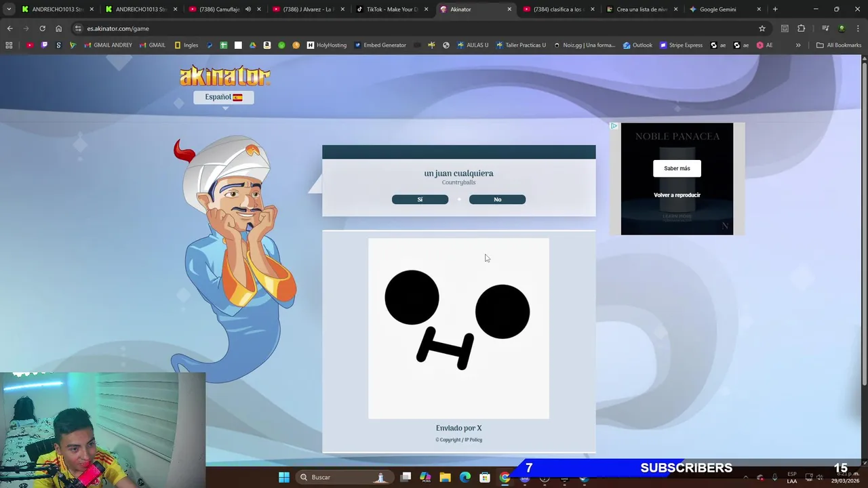Open the YouTube bookmark icon
Image resolution: width=868 pixels, height=488 pixels.
pos(30,45)
